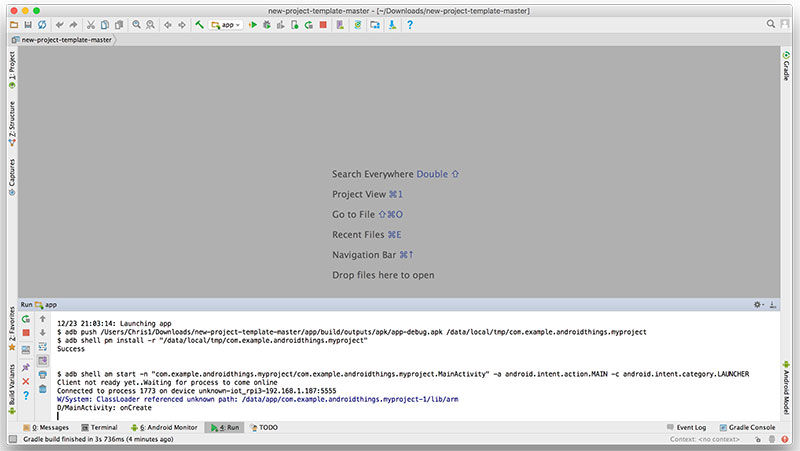The image size is (800, 451).
Task: Click the Replace magnifier icon
Action: pos(151,24)
